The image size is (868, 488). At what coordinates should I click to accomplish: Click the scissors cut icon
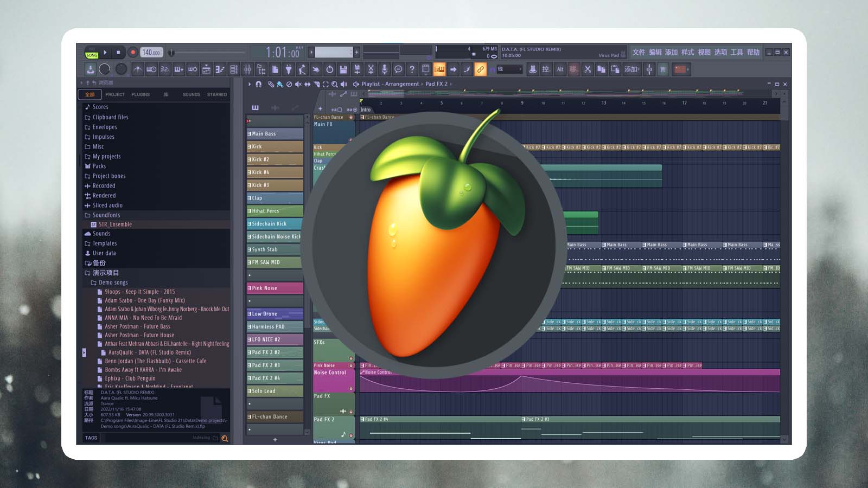click(588, 69)
